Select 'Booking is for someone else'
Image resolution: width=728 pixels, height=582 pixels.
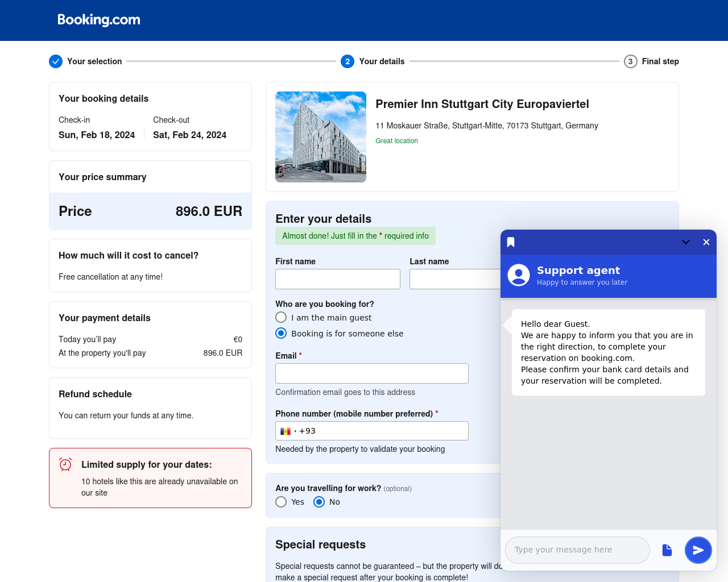point(281,333)
